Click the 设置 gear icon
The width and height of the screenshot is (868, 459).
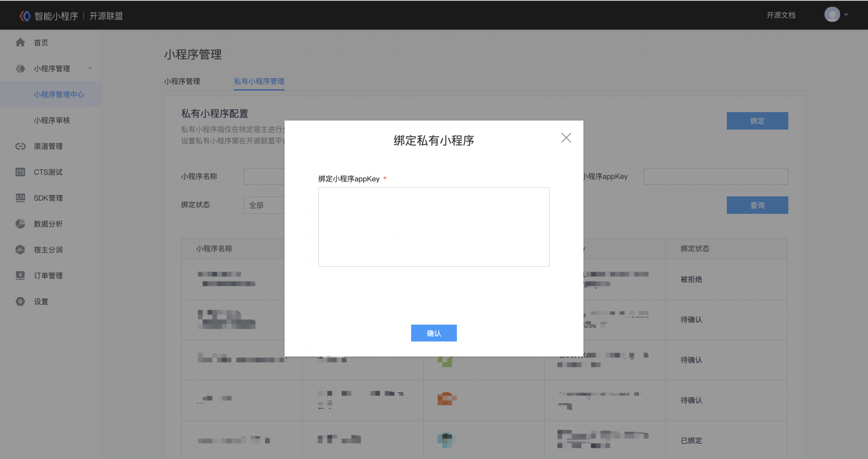point(20,302)
